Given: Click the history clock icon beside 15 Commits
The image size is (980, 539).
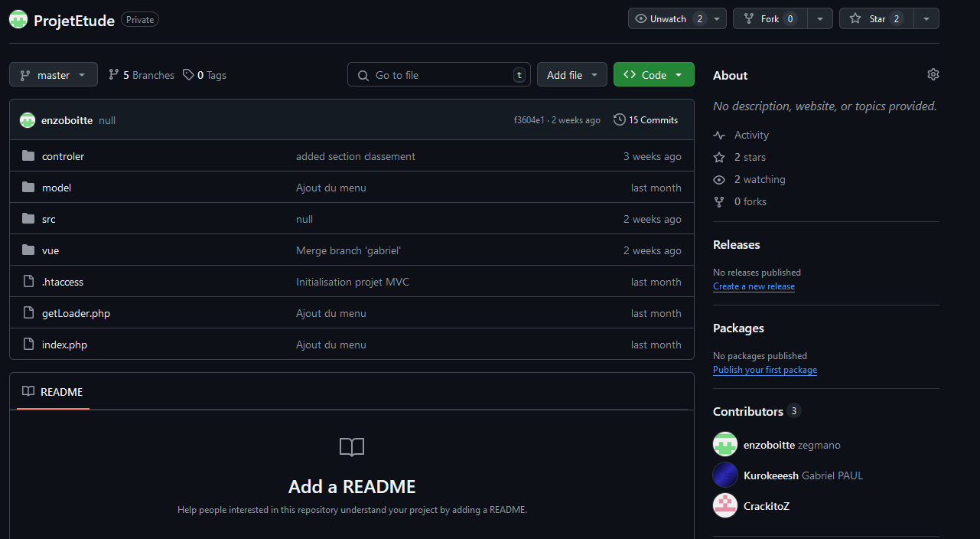Looking at the screenshot, I should (x=620, y=120).
